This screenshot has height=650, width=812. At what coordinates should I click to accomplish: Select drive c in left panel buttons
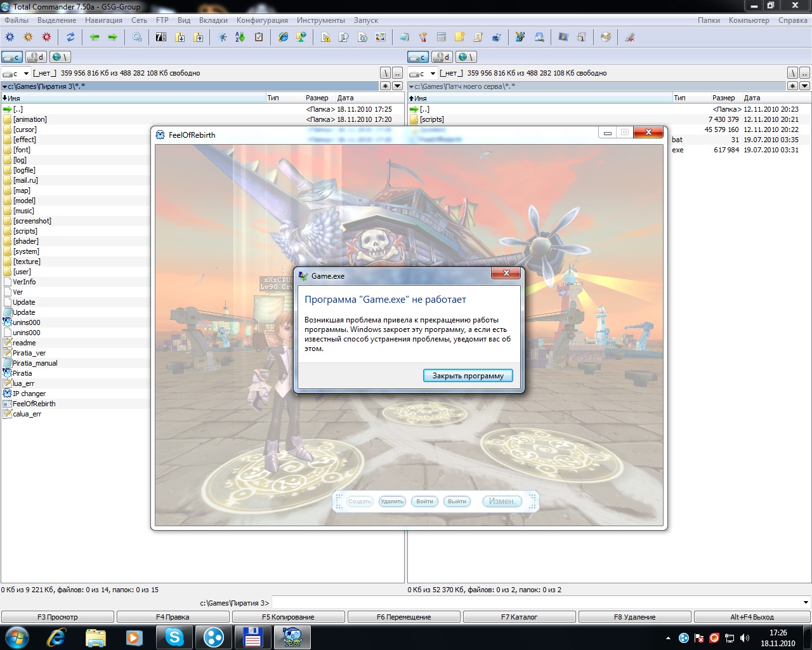coord(12,57)
